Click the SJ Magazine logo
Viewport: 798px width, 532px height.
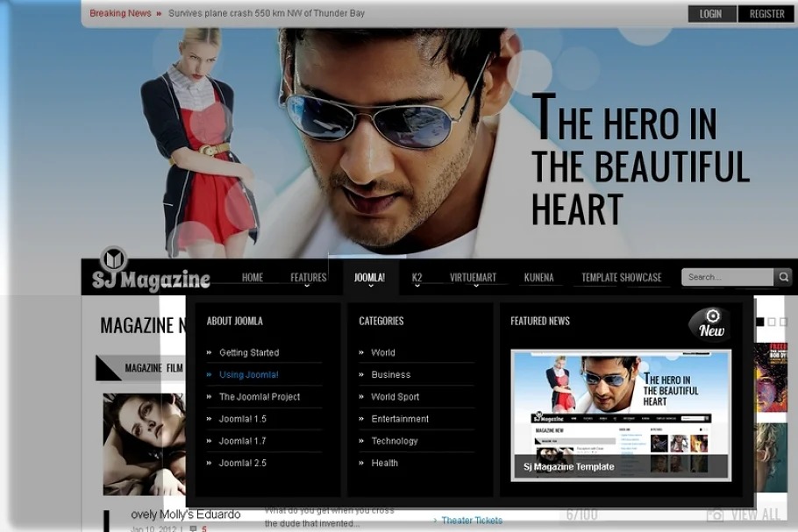coord(150,272)
